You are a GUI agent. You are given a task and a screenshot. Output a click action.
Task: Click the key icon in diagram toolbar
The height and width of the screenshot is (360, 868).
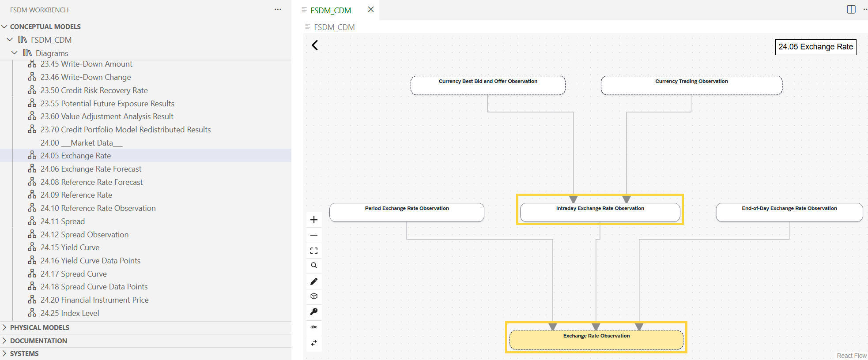(314, 311)
